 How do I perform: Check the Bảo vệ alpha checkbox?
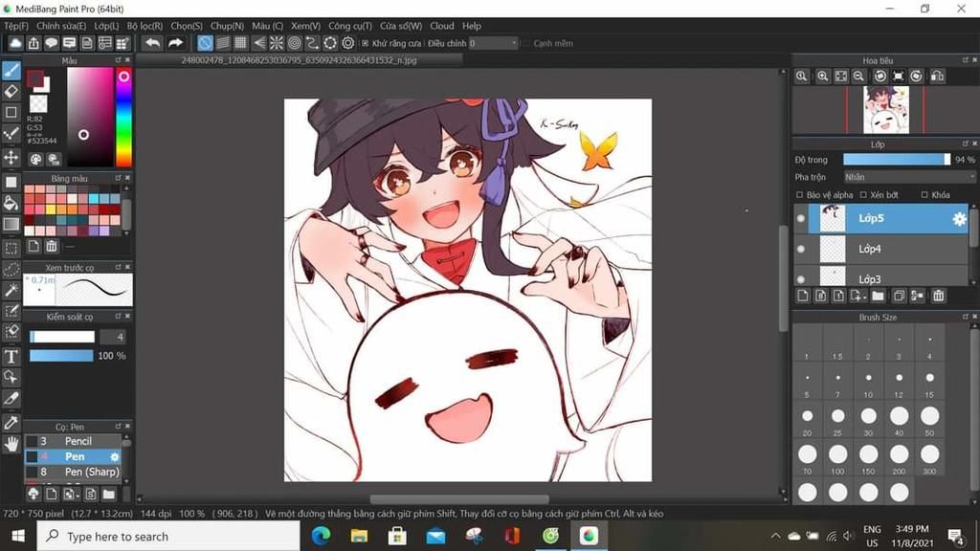click(800, 195)
